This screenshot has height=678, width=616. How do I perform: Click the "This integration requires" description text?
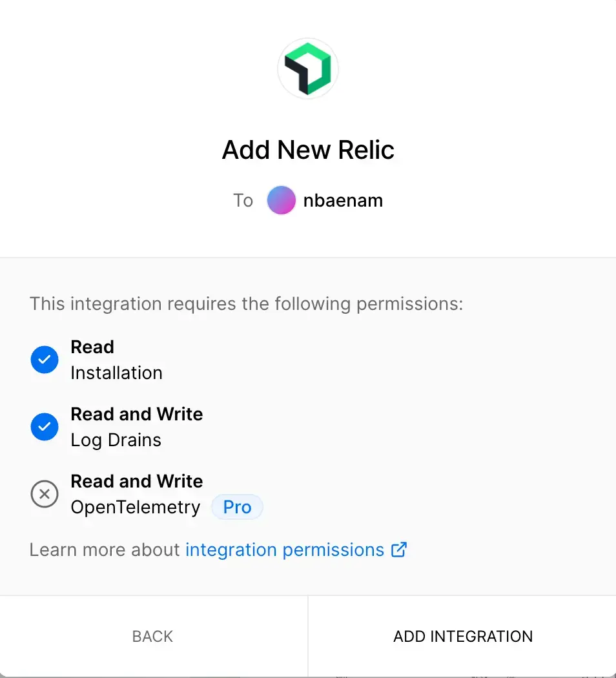click(x=246, y=303)
